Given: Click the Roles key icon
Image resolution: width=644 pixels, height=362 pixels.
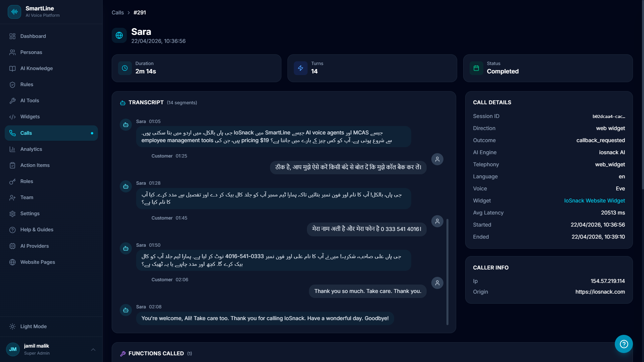Looking at the screenshot, I should point(12,181).
